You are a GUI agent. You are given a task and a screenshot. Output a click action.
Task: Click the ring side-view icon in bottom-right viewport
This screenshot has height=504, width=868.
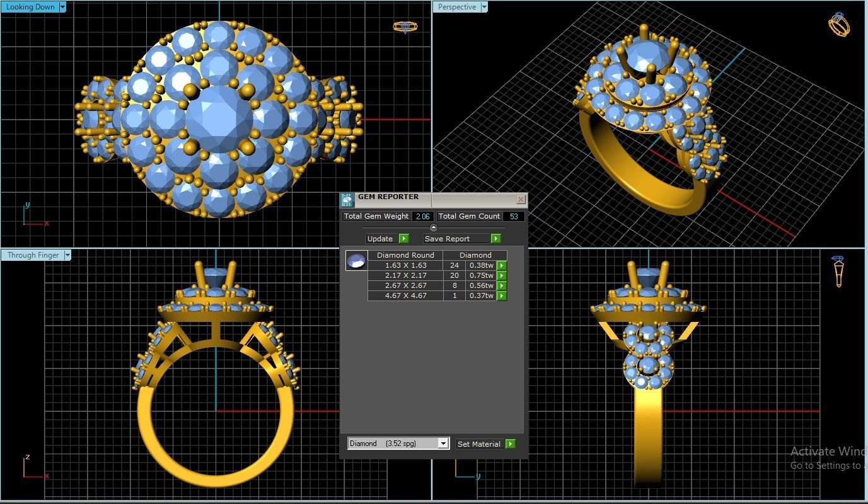[838, 272]
